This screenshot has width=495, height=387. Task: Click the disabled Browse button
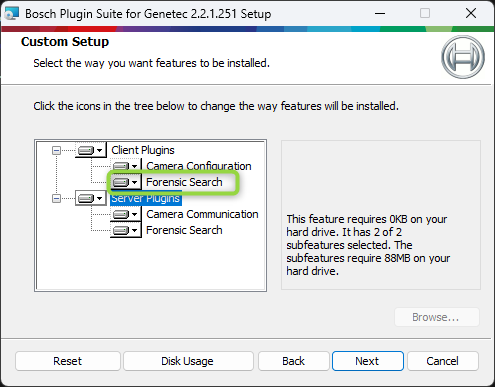[437, 317]
